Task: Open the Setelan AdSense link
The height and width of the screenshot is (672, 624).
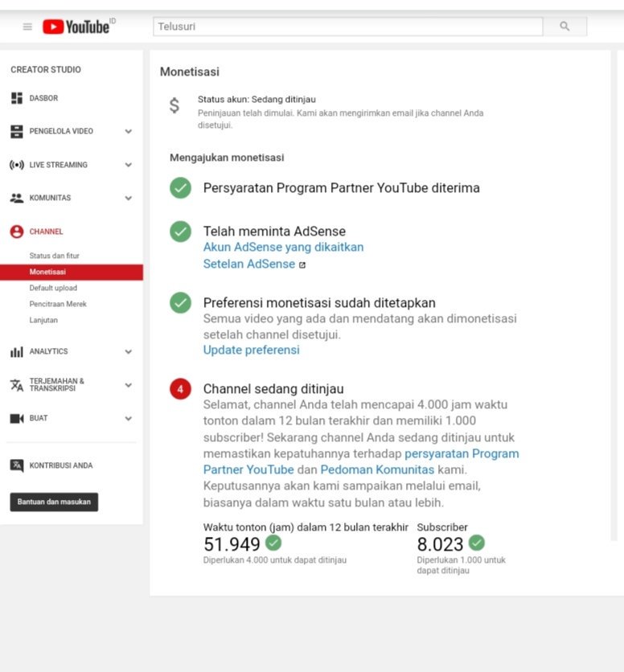Action: click(249, 264)
